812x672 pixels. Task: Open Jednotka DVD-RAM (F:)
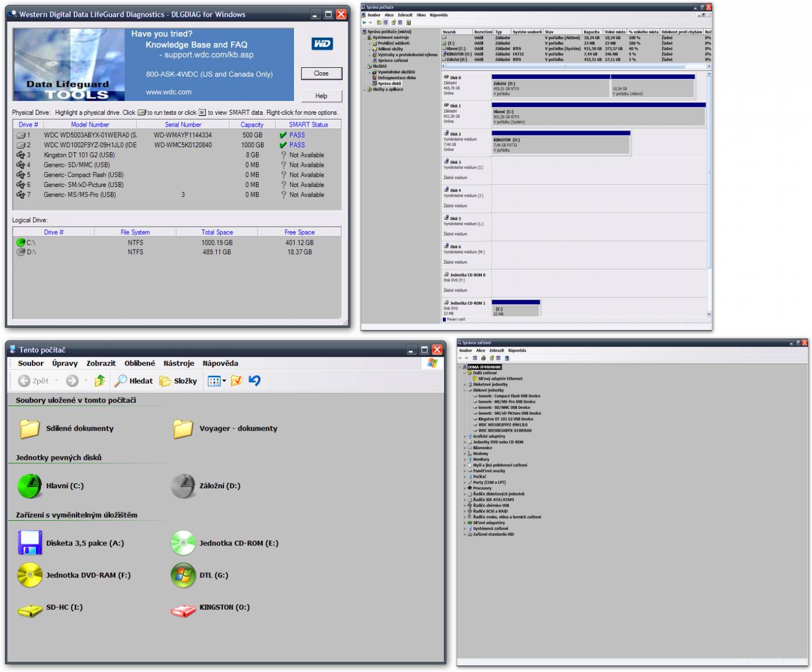[73, 575]
